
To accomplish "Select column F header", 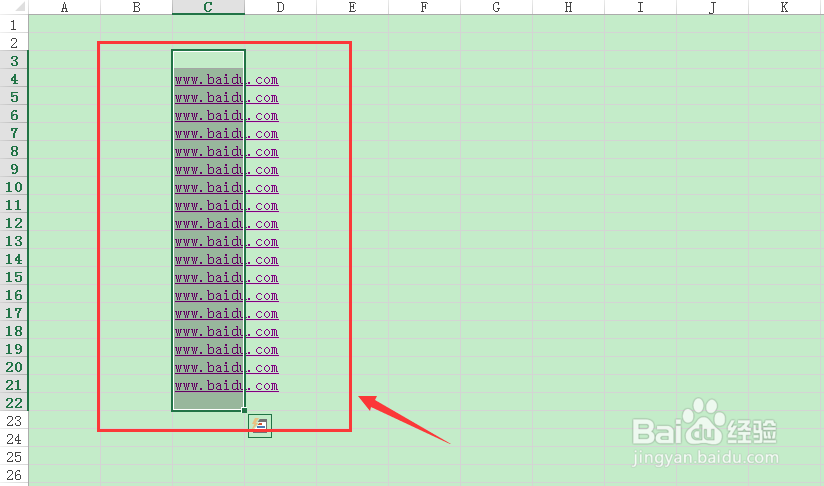I will pos(425,7).
